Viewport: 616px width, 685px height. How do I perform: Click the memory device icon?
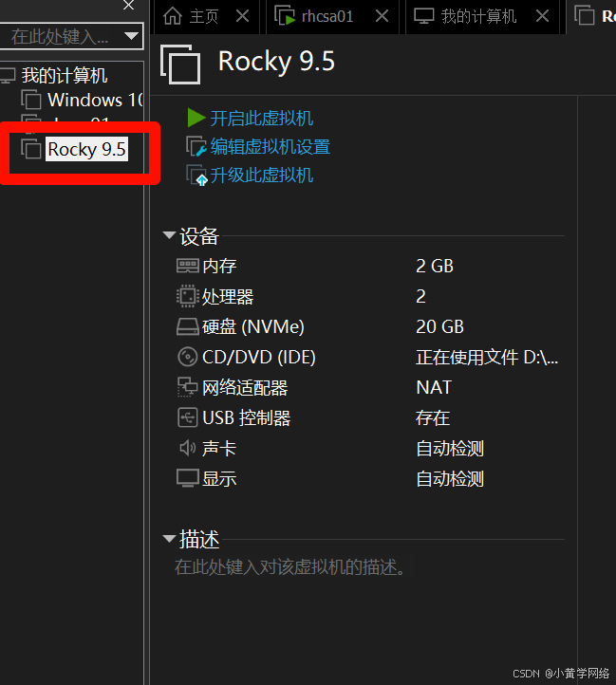[x=188, y=266]
